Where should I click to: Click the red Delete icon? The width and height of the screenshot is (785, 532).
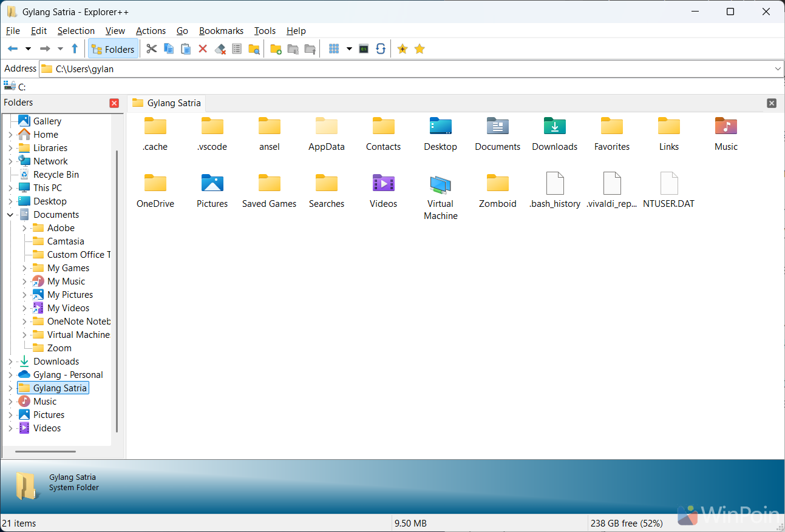(203, 49)
